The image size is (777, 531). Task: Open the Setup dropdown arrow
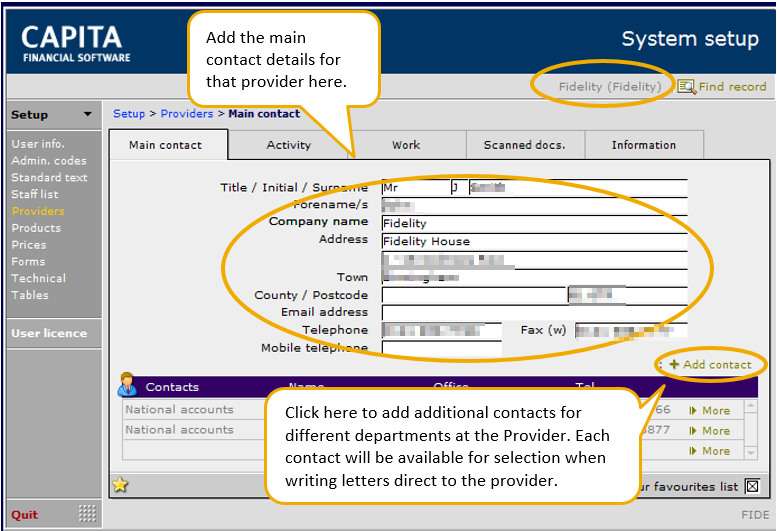point(88,114)
